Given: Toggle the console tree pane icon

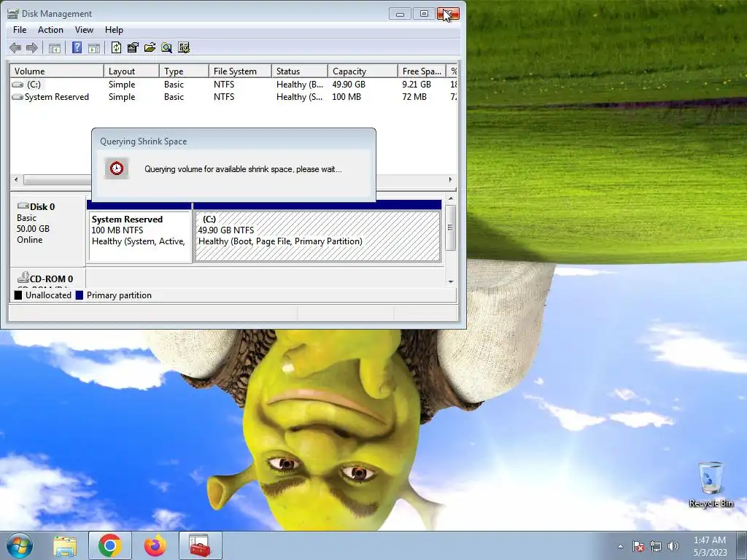Looking at the screenshot, I should tap(55, 47).
